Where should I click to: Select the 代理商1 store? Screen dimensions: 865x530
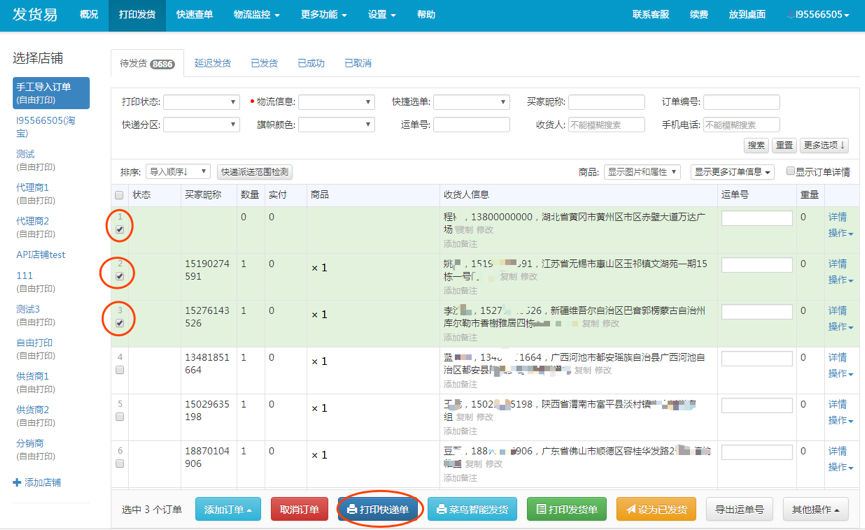coord(35,194)
